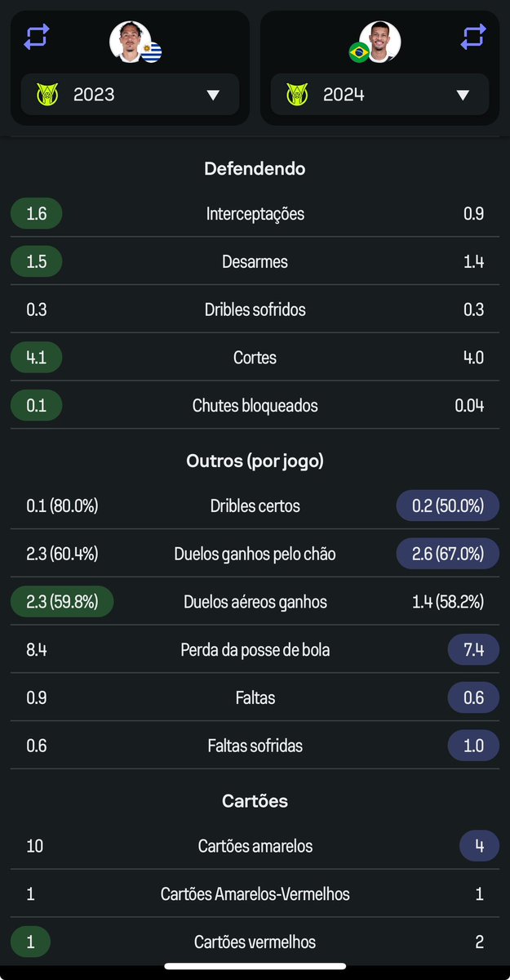Screen dimensions: 510x980
Task: Tap the right player's swap icon
Action: click(473, 37)
